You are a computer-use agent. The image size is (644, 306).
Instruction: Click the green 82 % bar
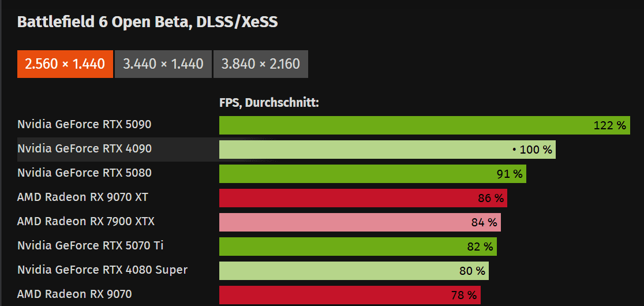(x=358, y=247)
